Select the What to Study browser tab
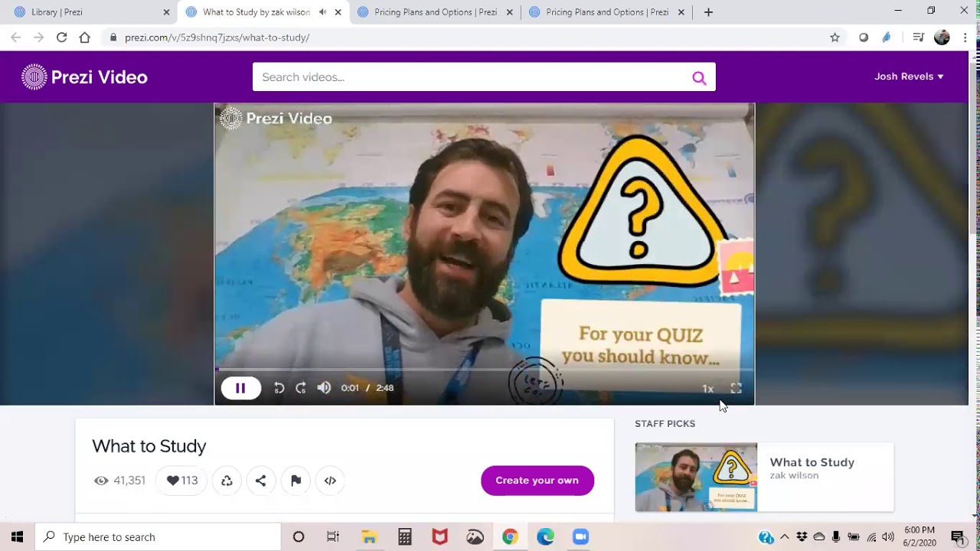 tap(256, 12)
